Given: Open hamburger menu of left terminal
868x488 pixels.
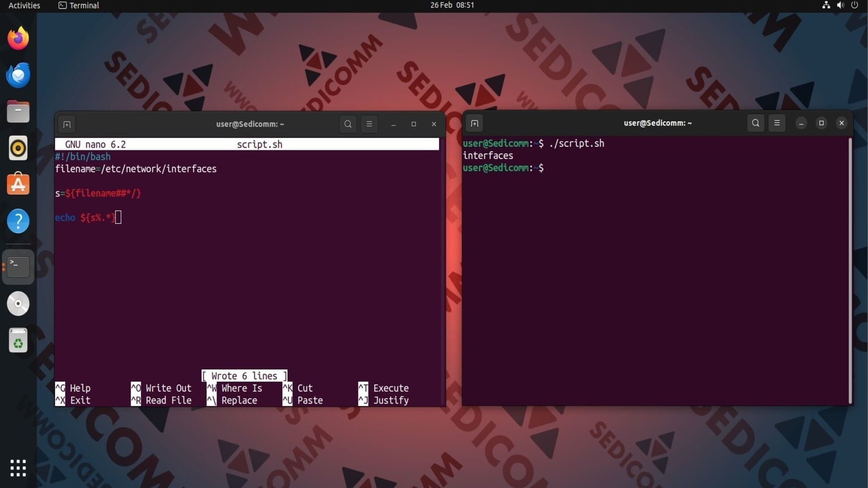Looking at the screenshot, I should click(369, 124).
